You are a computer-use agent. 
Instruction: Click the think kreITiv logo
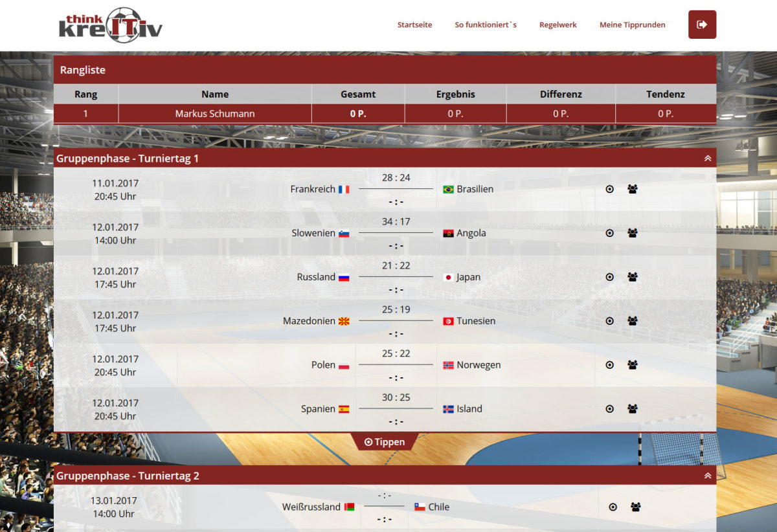coord(111,25)
